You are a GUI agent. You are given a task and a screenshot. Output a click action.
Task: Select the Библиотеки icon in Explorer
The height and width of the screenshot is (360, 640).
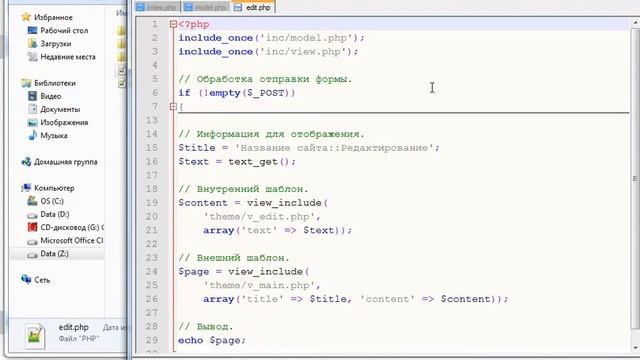[x=26, y=83]
